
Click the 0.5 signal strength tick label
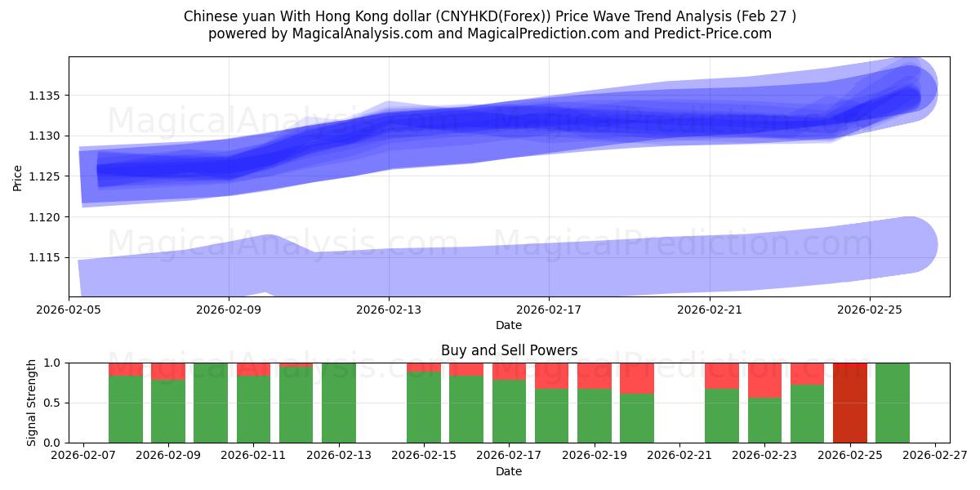[x=54, y=403]
